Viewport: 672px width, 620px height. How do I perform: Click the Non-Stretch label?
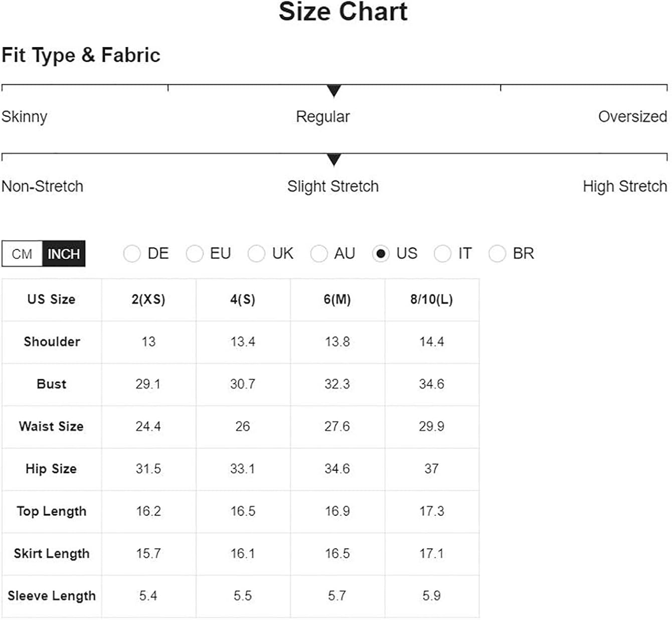(42, 187)
